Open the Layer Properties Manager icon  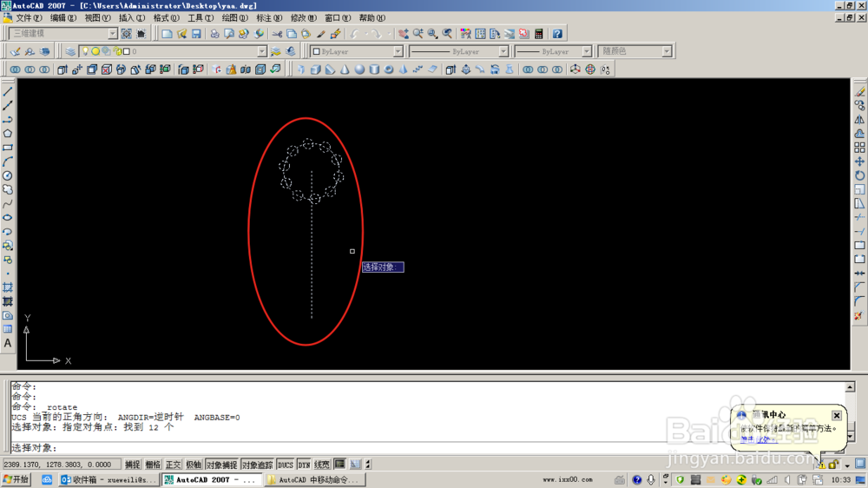[x=70, y=51]
